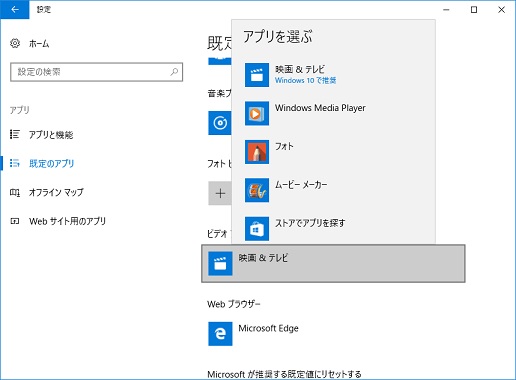Screen dimensions: 516x380
Task: Open アプリと機能 page
Action: click(x=51, y=135)
